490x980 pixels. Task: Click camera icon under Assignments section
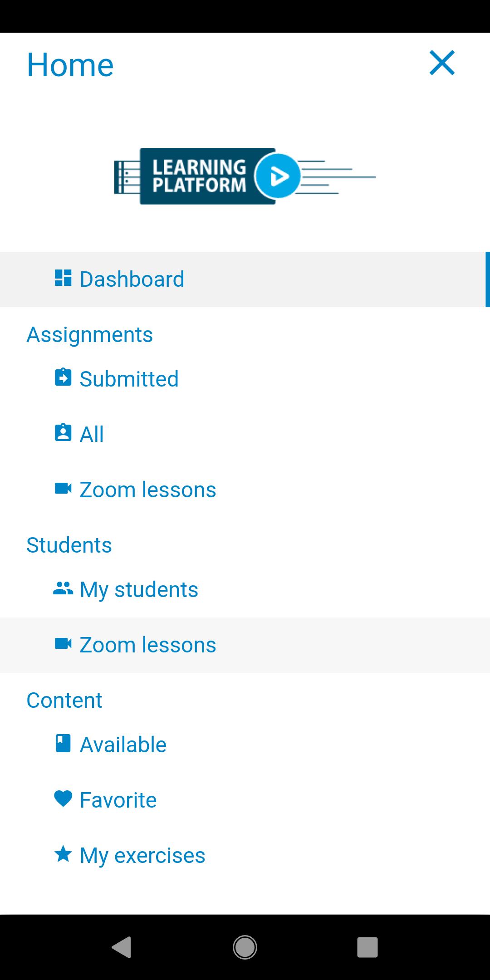[63, 489]
